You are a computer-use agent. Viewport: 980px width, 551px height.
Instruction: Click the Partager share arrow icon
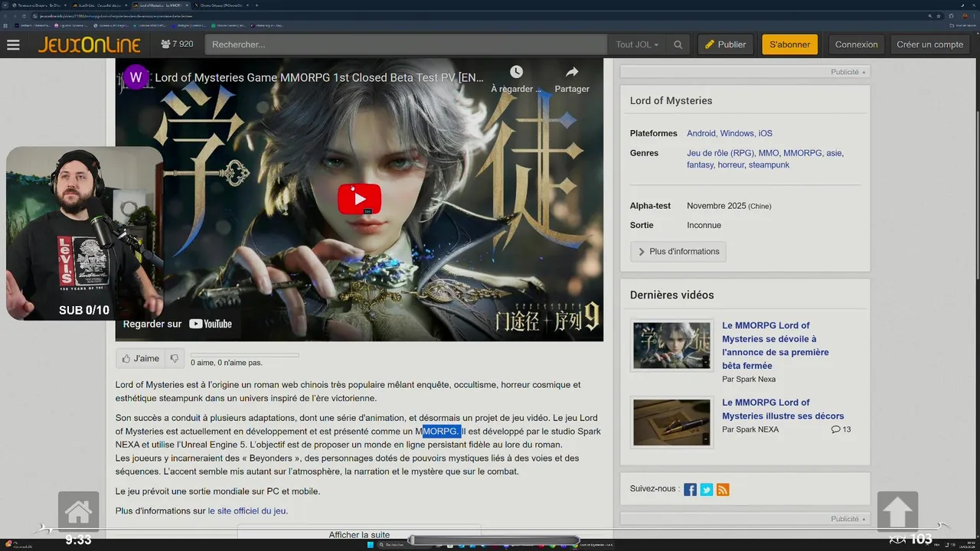click(x=572, y=72)
